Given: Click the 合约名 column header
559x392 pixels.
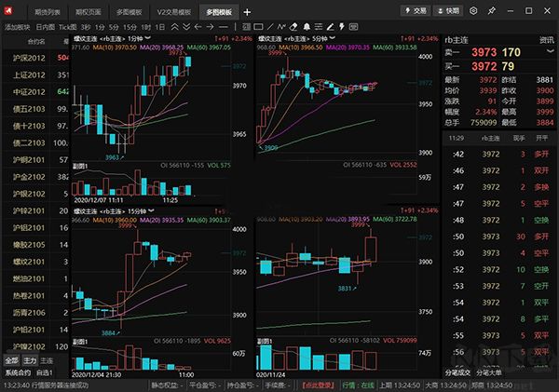Looking at the screenshot, I should click(x=36, y=42).
